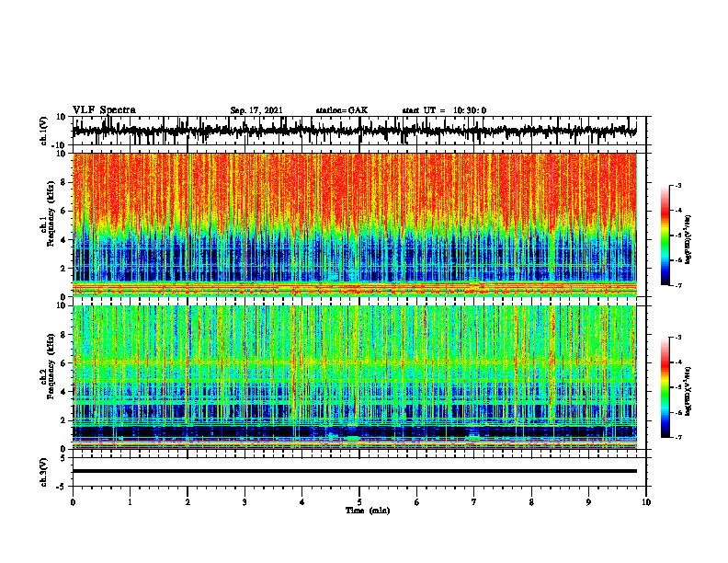728x563 pixels.
Task: Click the upper colorbar log(PSD) label
Action: pyautogui.click(x=688, y=240)
